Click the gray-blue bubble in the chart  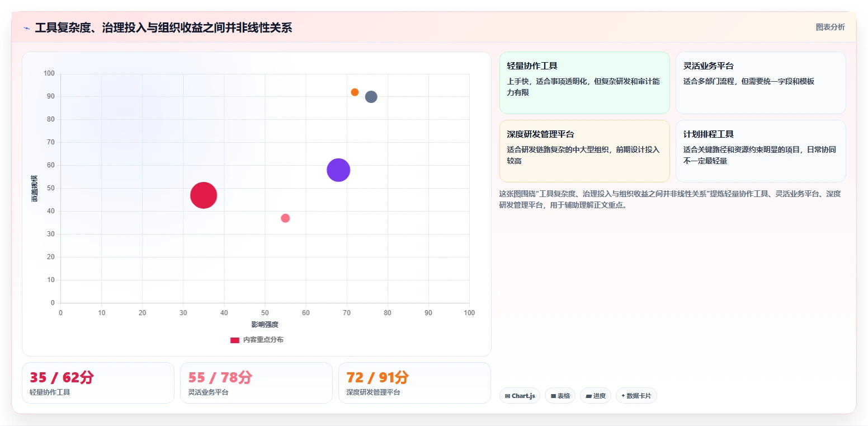(x=371, y=97)
